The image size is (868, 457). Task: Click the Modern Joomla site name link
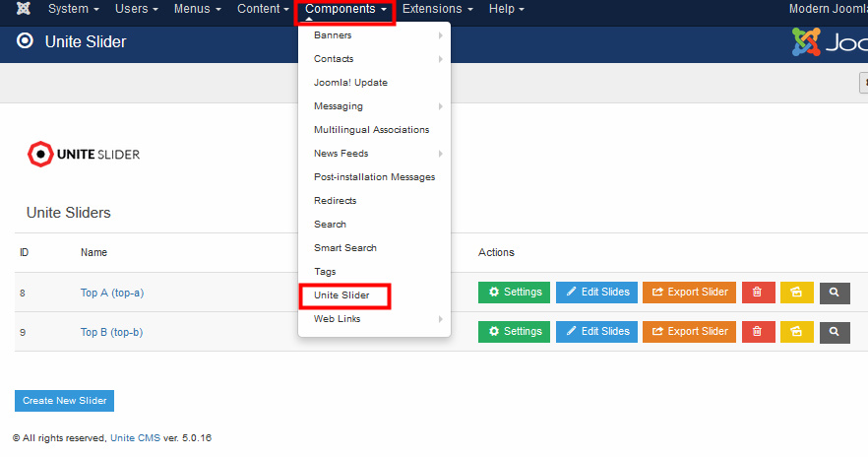(x=829, y=9)
